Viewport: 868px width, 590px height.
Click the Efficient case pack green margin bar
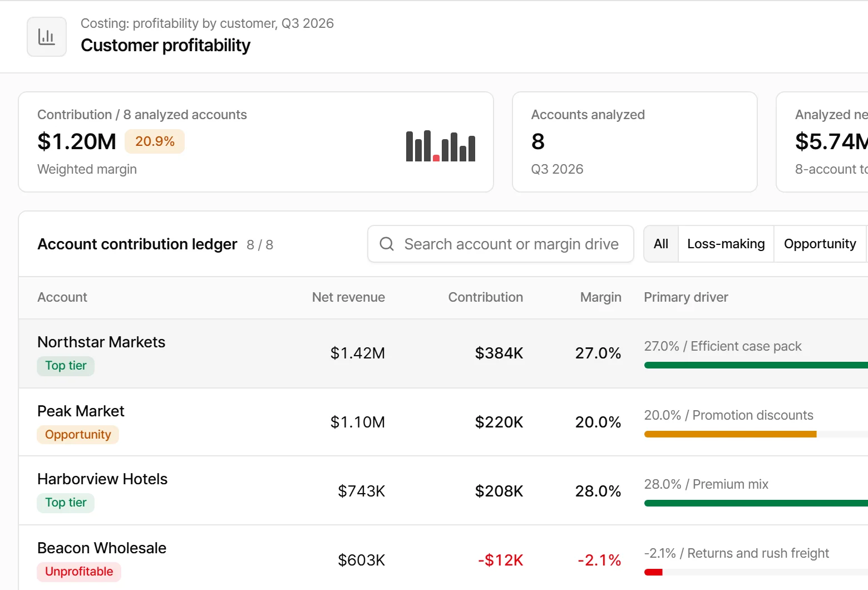coord(756,365)
